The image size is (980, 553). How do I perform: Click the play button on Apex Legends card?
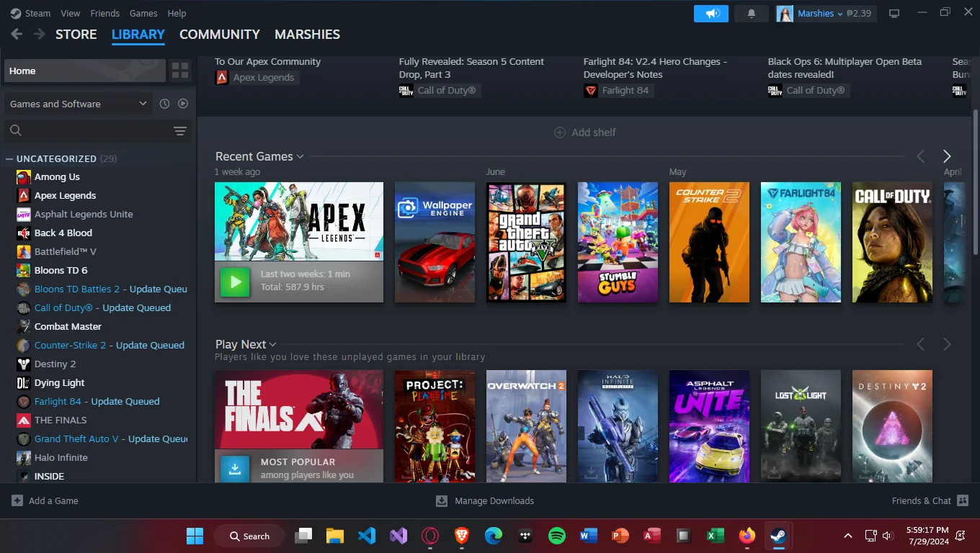click(235, 282)
